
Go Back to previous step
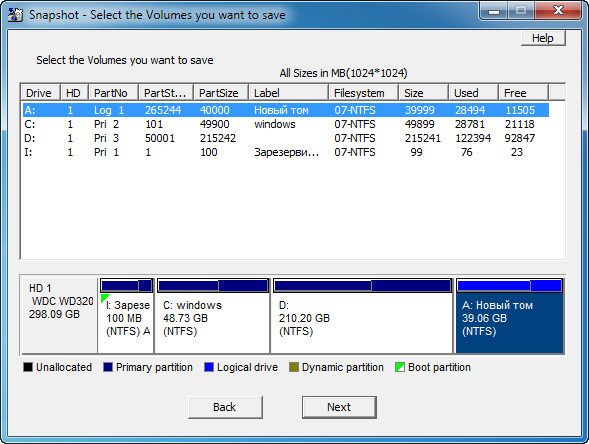pos(225,407)
